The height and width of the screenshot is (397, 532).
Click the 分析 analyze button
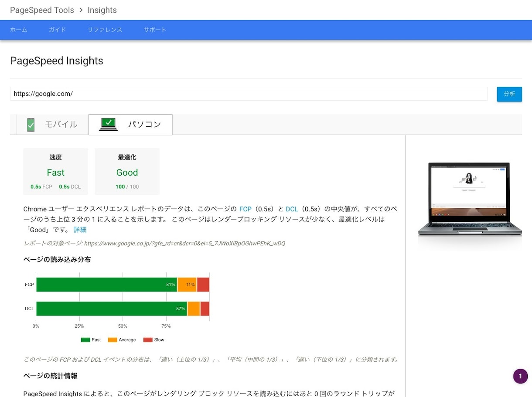click(x=509, y=94)
